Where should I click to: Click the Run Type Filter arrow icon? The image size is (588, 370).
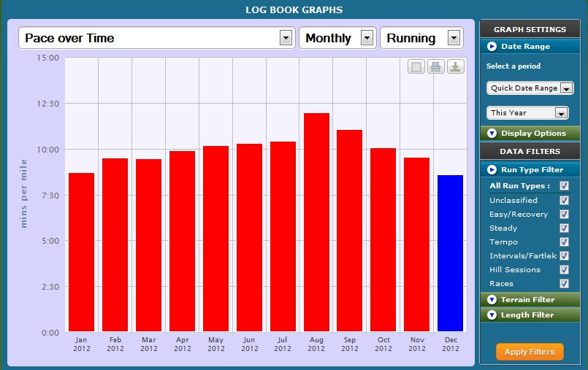492,170
